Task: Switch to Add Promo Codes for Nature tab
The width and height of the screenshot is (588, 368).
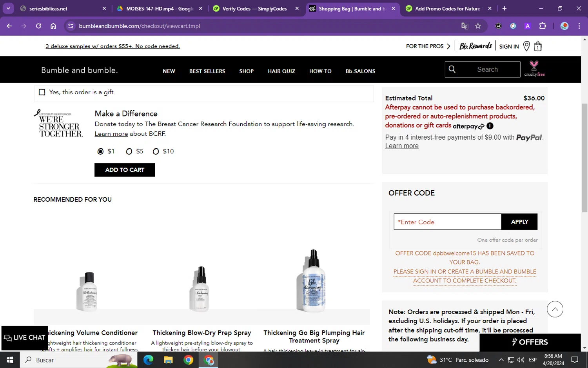Action: 449,9
